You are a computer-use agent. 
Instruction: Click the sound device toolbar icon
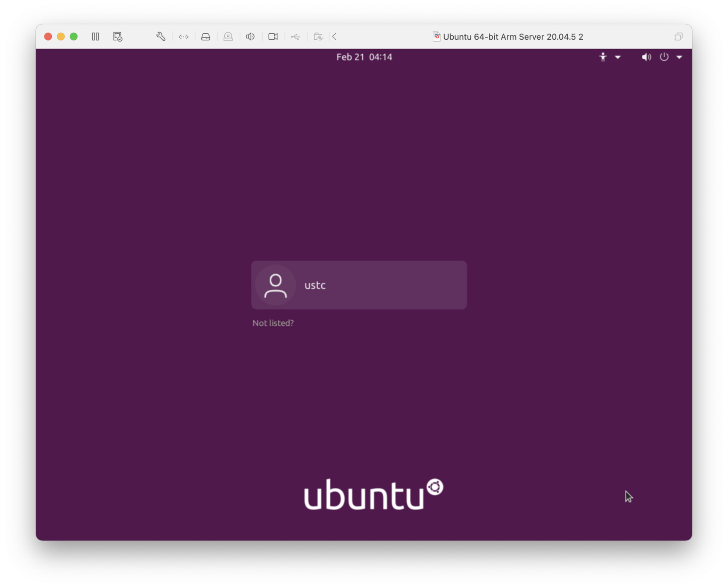tap(250, 37)
